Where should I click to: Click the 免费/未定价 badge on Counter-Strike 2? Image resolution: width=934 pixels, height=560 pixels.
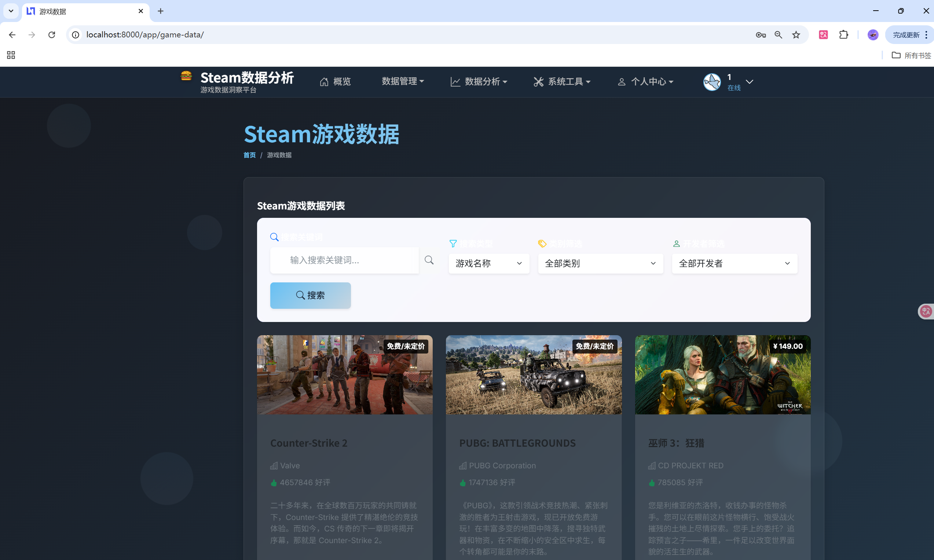(406, 346)
